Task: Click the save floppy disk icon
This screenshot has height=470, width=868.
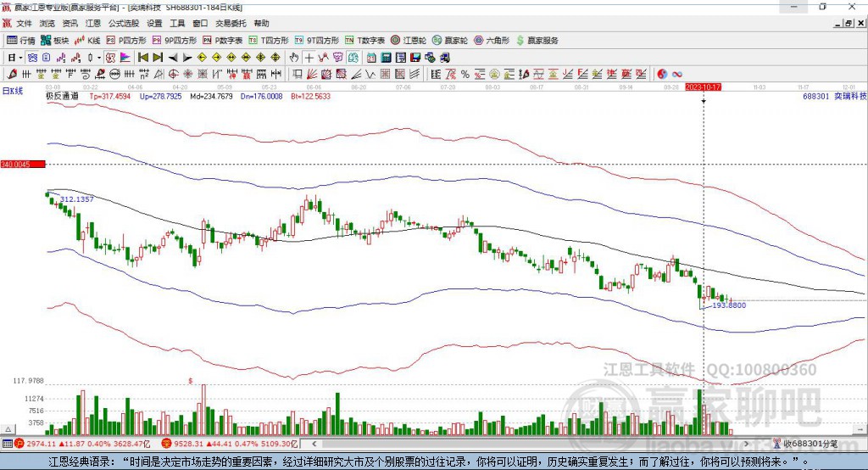Action: 415,58
